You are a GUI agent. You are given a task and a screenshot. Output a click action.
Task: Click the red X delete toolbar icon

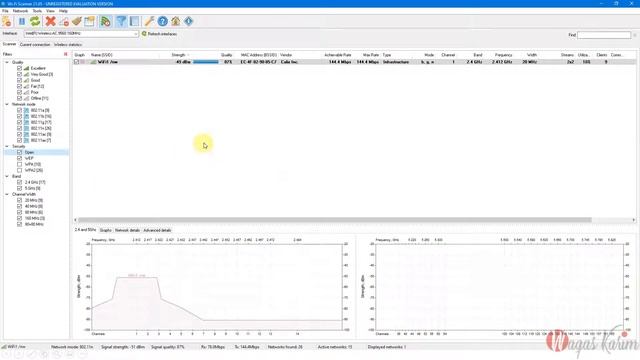[x=50, y=21]
